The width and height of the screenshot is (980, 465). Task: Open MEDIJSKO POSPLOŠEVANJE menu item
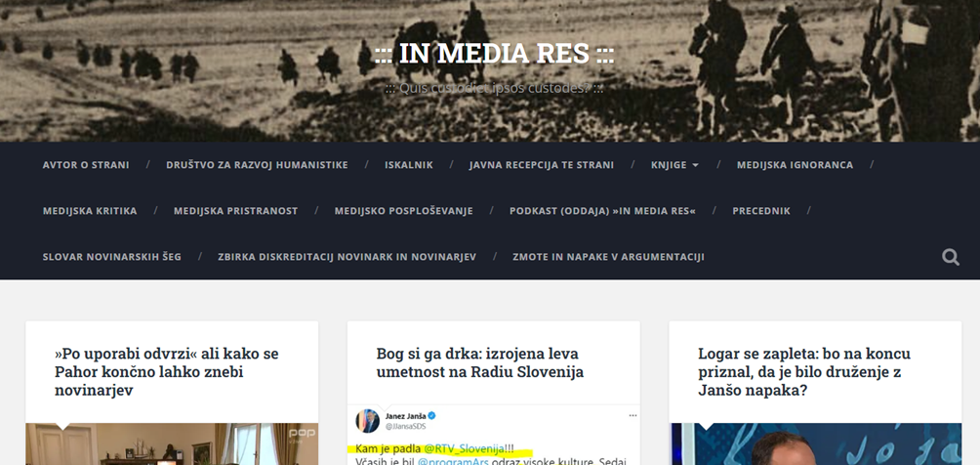(403, 211)
